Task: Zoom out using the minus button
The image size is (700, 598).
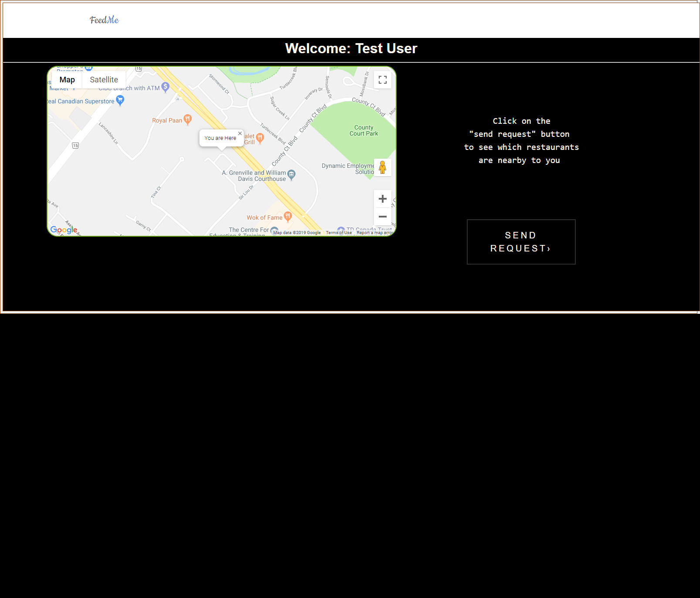Action: point(382,217)
